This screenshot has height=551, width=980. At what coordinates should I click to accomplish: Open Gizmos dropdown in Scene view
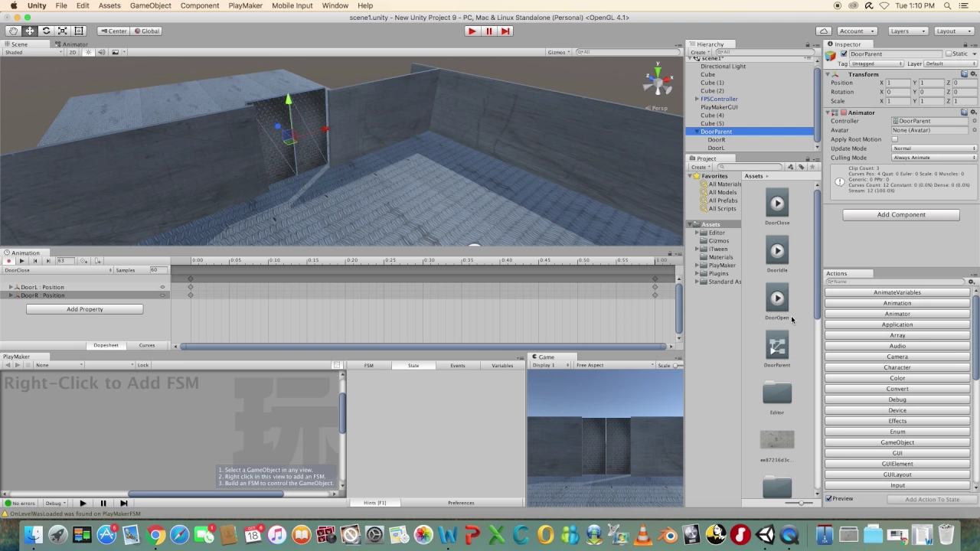tap(558, 52)
